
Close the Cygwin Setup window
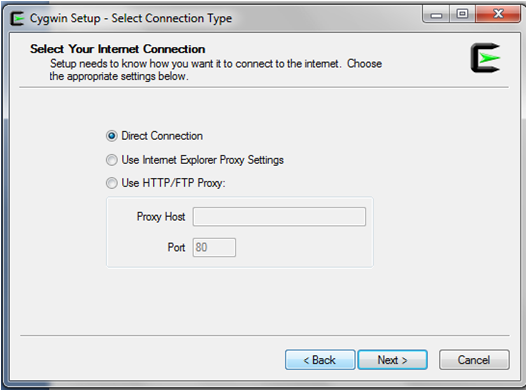coord(498,14)
